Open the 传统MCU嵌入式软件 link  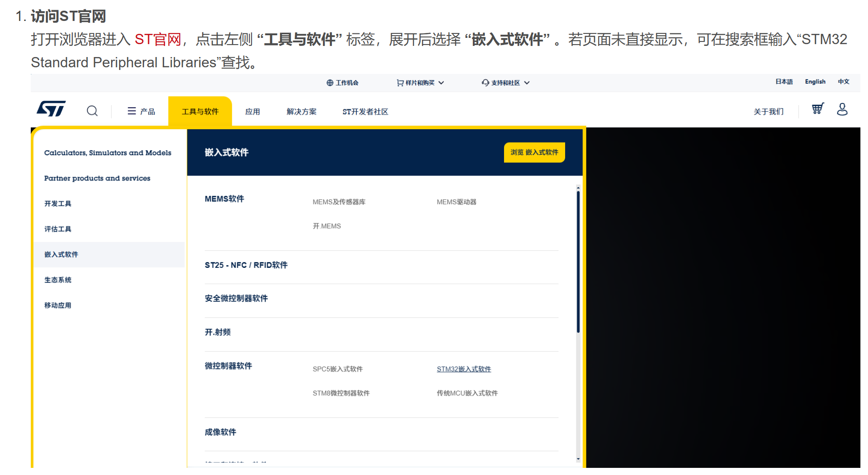click(467, 393)
